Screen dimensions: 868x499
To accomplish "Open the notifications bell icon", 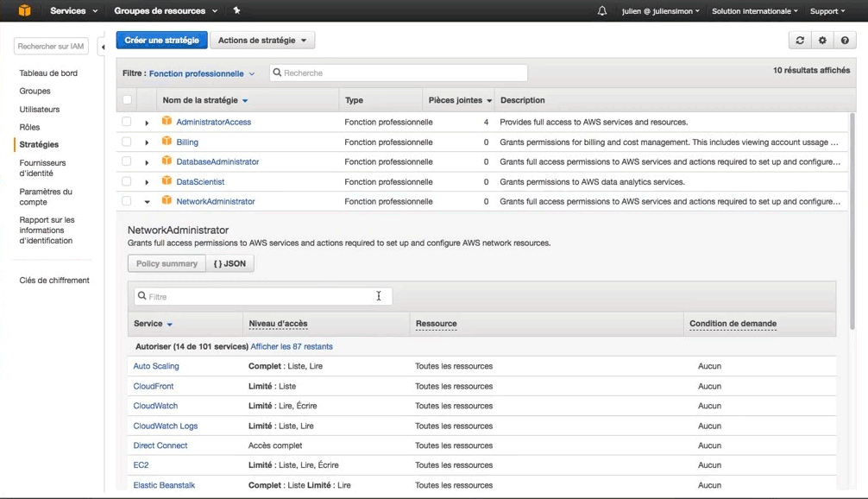I will click(x=601, y=11).
